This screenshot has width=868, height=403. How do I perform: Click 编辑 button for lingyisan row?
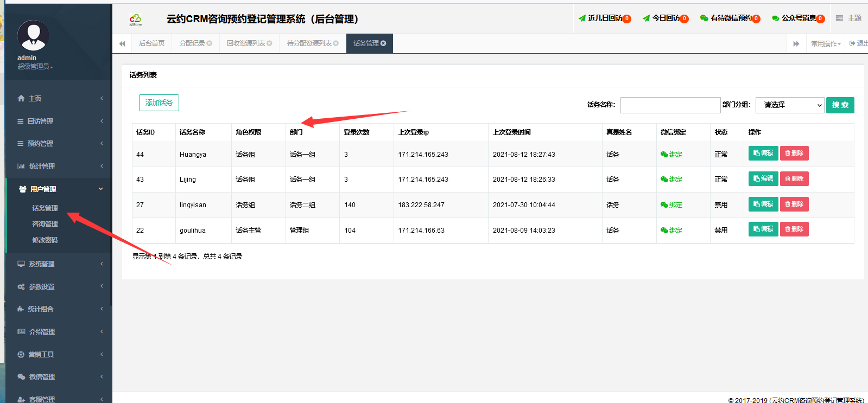coord(763,204)
